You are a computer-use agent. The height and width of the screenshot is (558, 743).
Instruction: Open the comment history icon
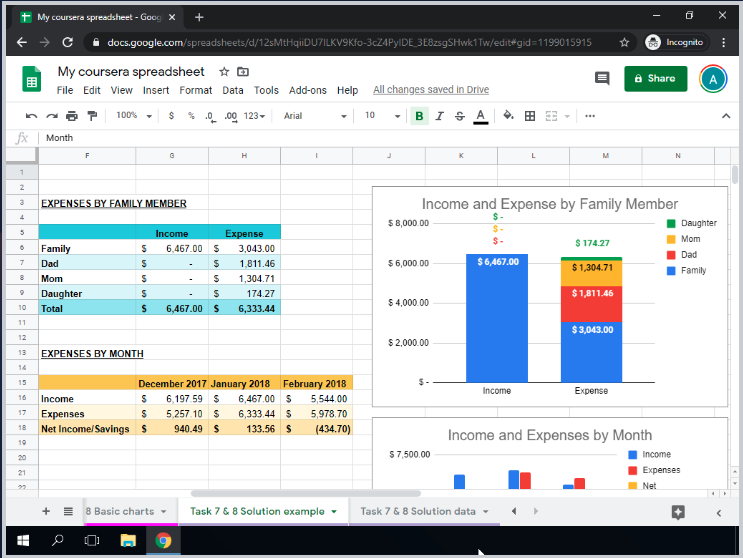(601, 78)
